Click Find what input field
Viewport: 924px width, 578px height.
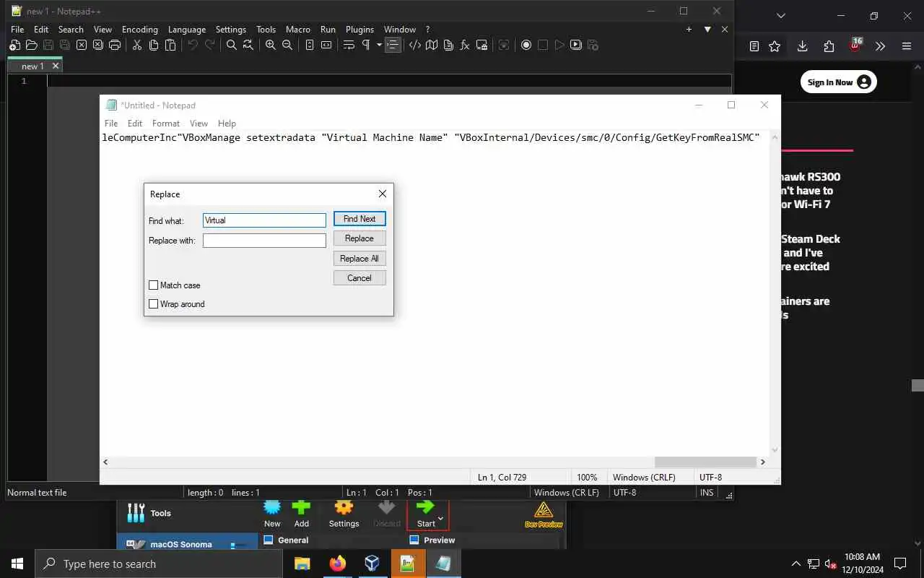click(x=264, y=220)
